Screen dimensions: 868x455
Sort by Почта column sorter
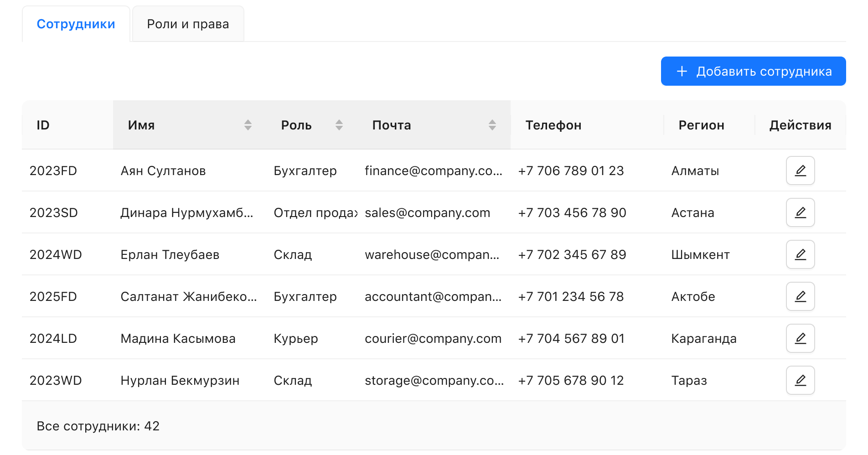tap(492, 125)
